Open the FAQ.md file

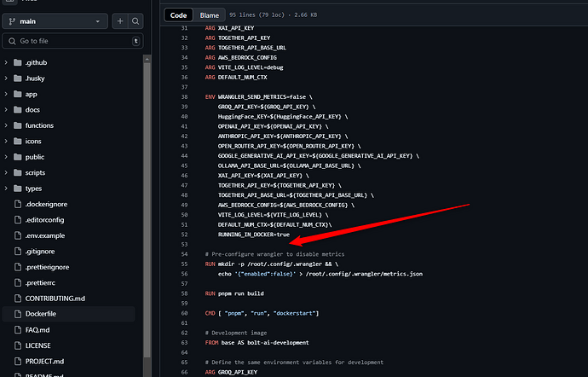(x=37, y=330)
